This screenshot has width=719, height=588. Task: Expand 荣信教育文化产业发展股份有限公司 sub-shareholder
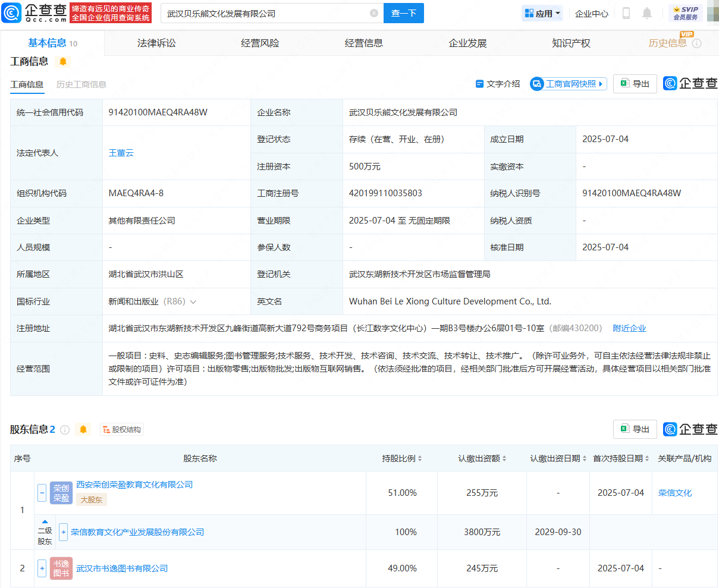point(64,532)
